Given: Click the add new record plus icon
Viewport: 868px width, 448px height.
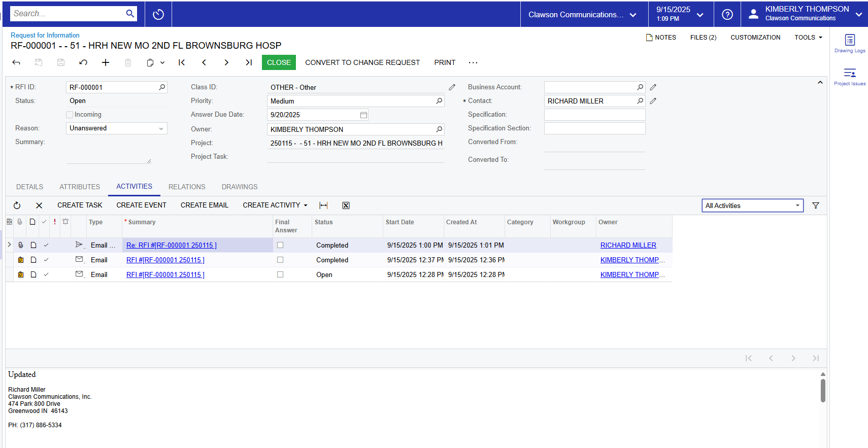Looking at the screenshot, I should [106, 62].
